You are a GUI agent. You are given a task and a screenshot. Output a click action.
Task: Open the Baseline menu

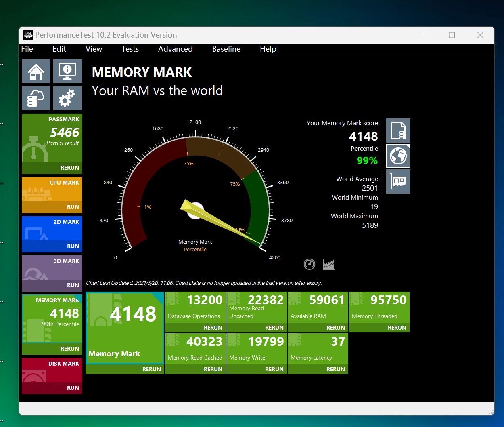pos(226,49)
